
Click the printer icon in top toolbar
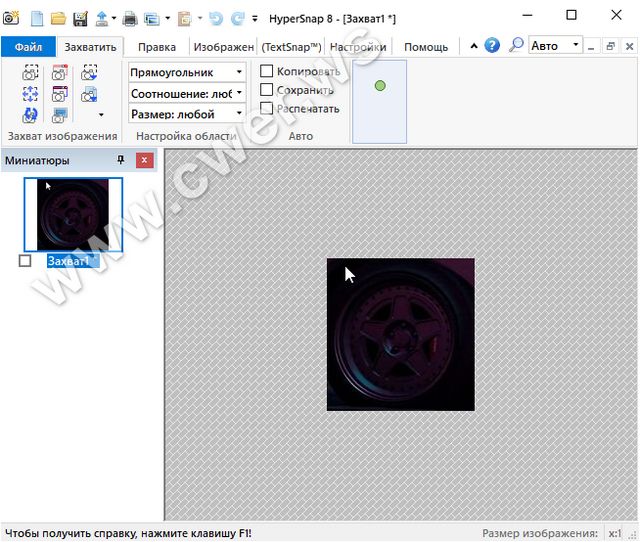point(129,17)
